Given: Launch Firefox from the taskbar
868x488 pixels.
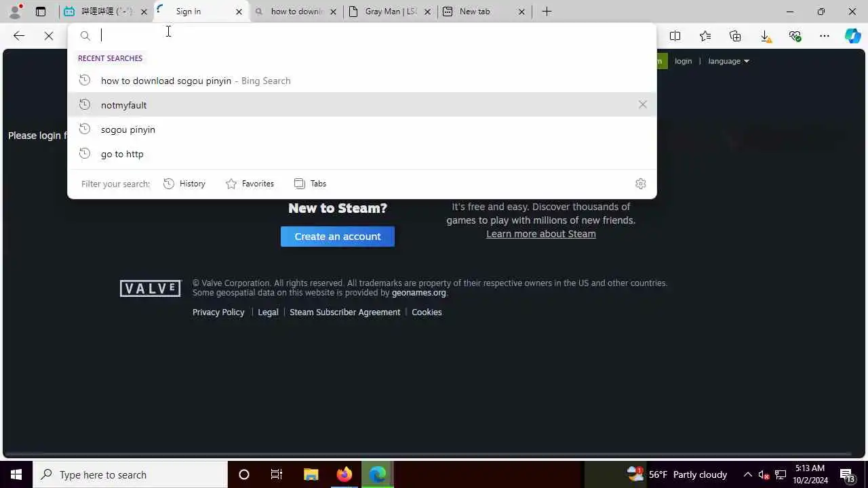Looking at the screenshot, I should (344, 474).
